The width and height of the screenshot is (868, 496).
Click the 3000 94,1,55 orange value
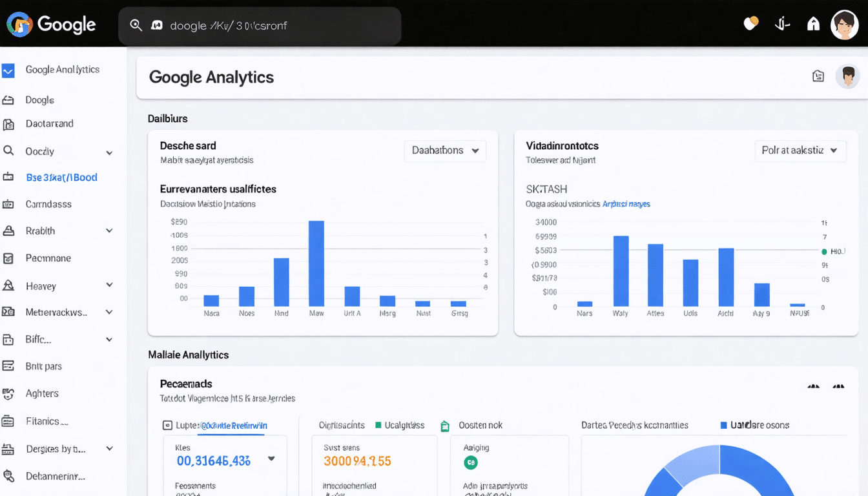point(357,461)
